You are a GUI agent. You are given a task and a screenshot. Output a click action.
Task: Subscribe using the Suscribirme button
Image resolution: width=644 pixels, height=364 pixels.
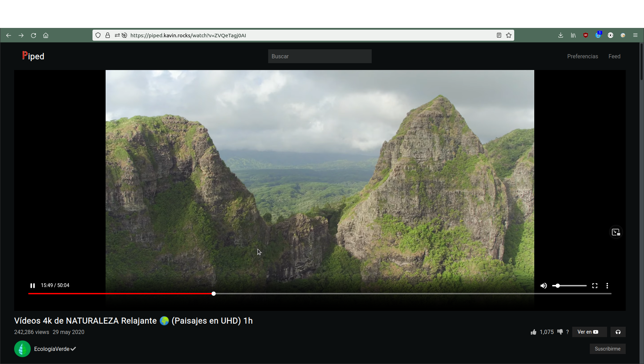point(608,349)
